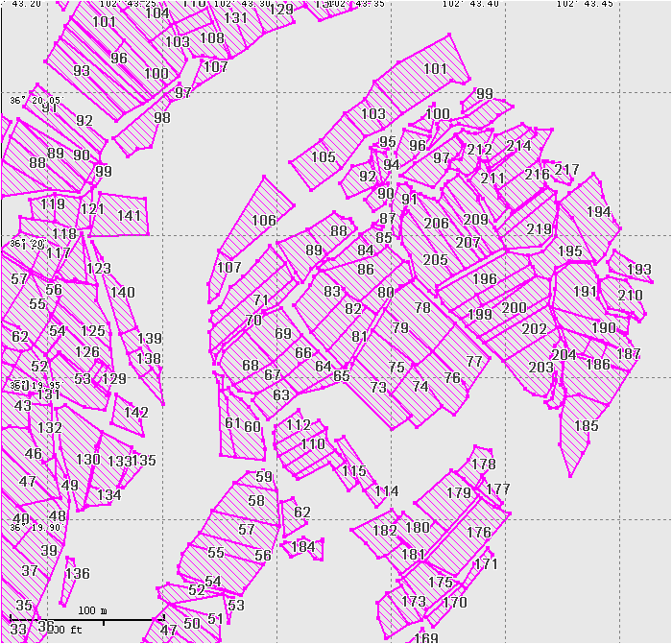Click parcel 142

135,413
